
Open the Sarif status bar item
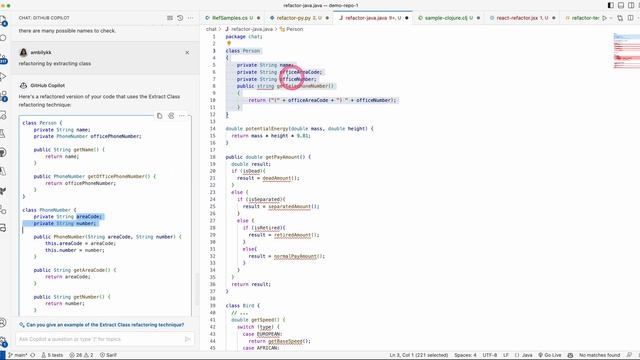point(108,355)
